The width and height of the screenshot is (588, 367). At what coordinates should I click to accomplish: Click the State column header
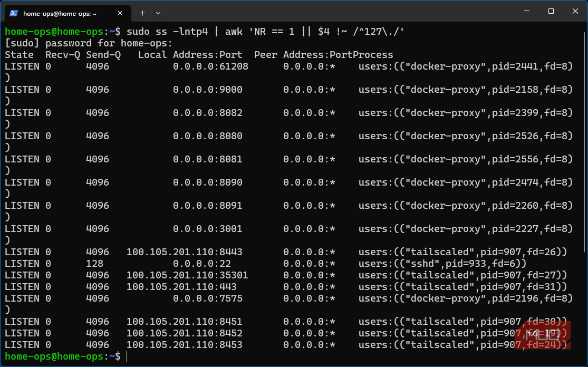[19, 55]
